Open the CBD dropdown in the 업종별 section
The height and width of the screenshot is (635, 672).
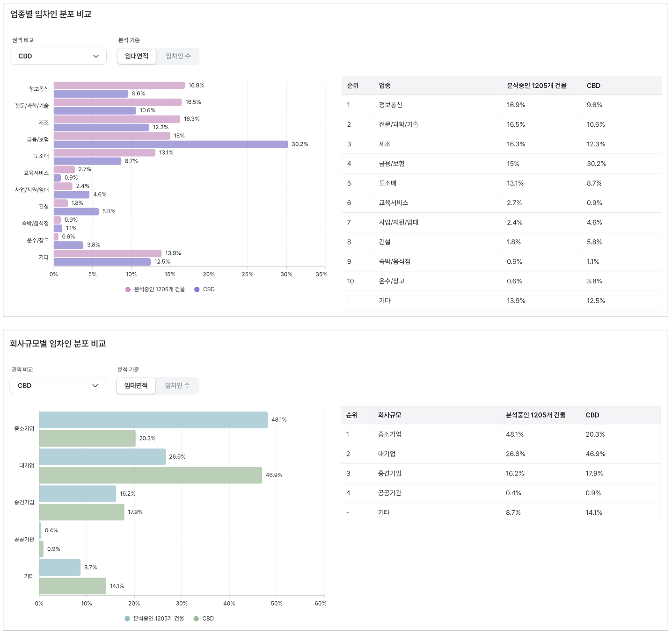pyautogui.click(x=58, y=56)
